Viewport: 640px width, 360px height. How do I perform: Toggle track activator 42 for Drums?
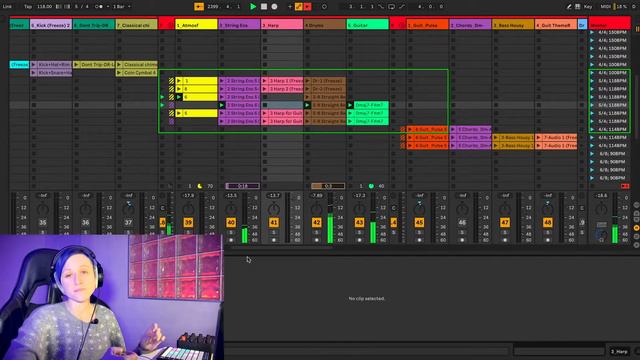[317, 222]
